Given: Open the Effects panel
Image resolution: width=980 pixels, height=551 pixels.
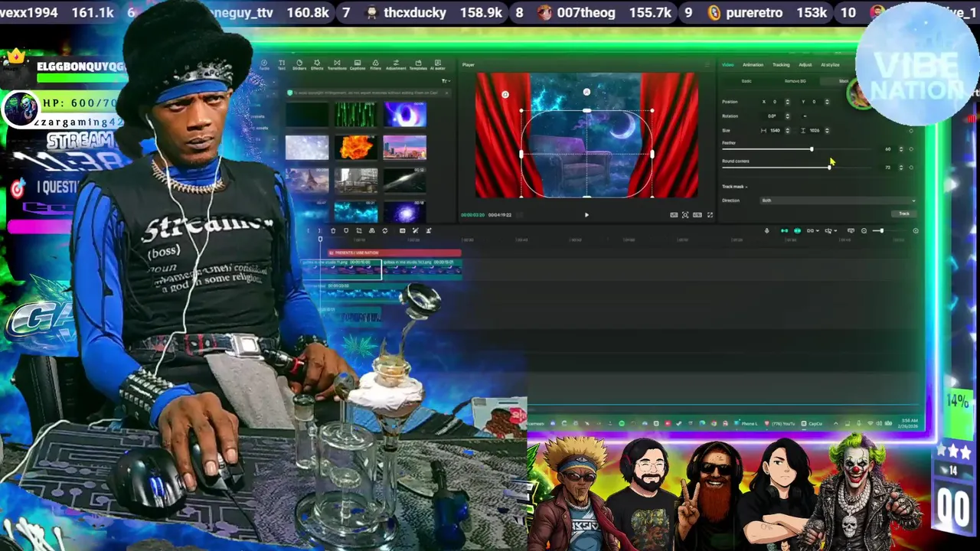Looking at the screenshot, I should (x=317, y=64).
